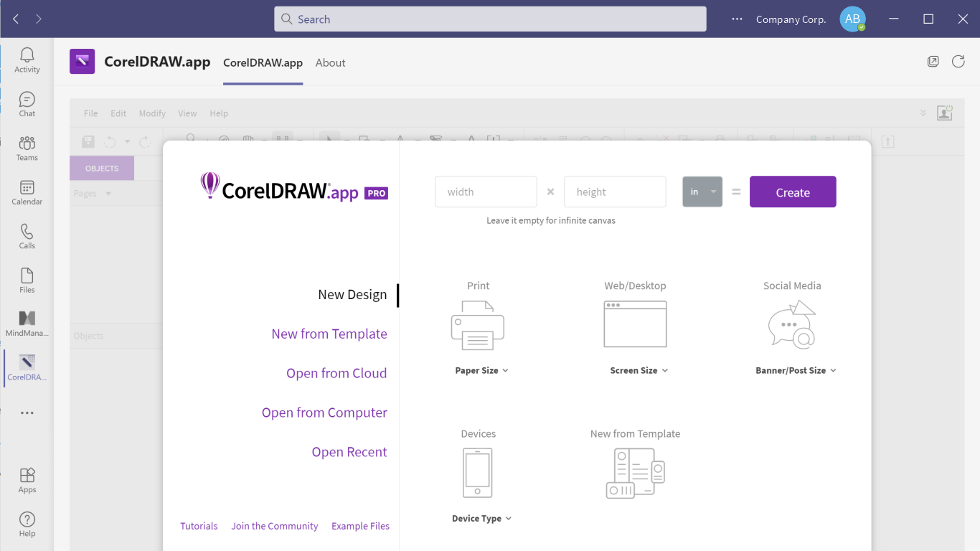
Task: Open Teams settings and more ellipsis
Action: pyautogui.click(x=737, y=19)
